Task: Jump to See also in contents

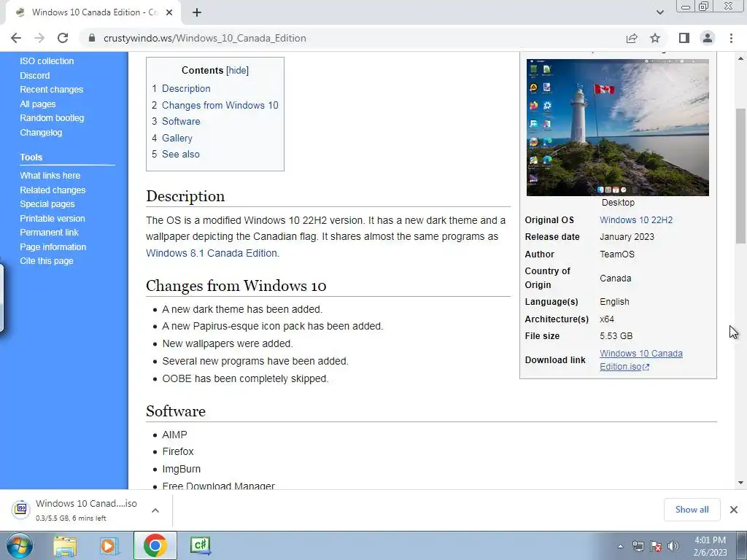Action: [181, 155]
